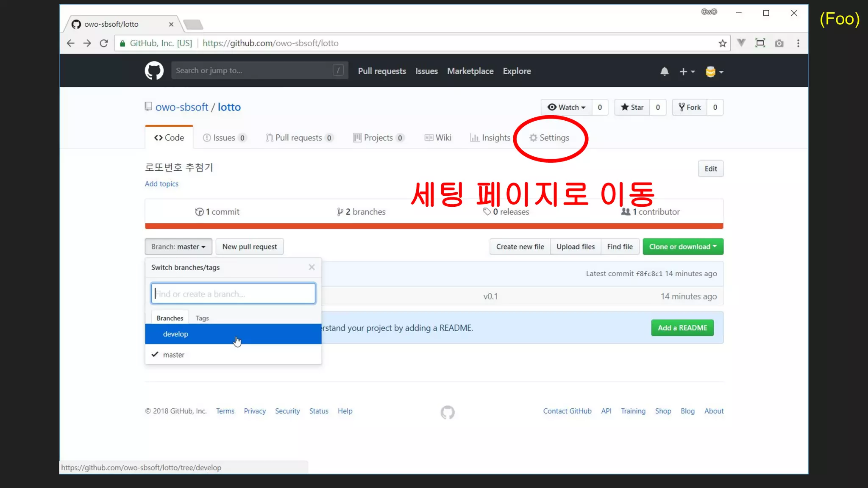
Task: Click New pull request button
Action: pyautogui.click(x=250, y=247)
